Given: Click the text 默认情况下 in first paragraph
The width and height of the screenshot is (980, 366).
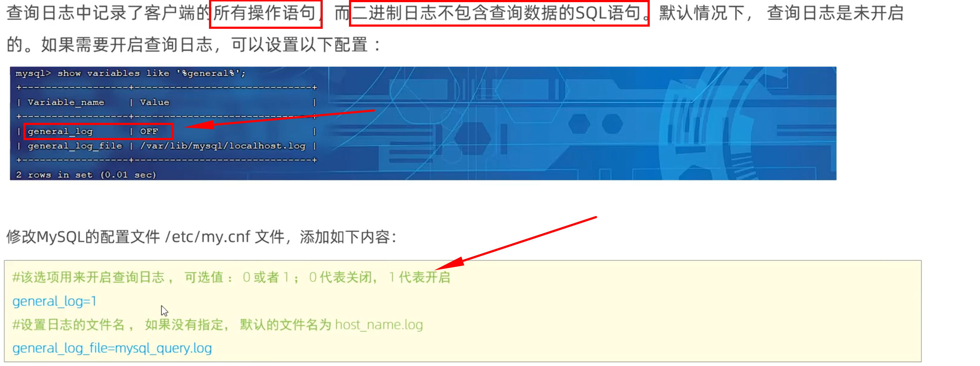Looking at the screenshot, I should [x=702, y=13].
